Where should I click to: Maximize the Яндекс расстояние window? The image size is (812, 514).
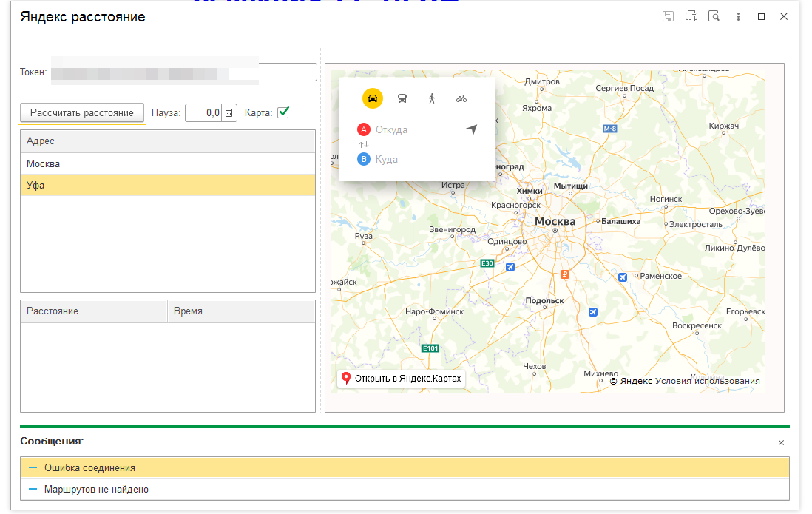coord(761,16)
